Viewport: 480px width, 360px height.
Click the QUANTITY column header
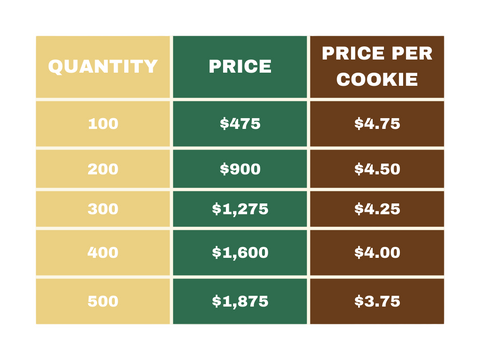103,67
